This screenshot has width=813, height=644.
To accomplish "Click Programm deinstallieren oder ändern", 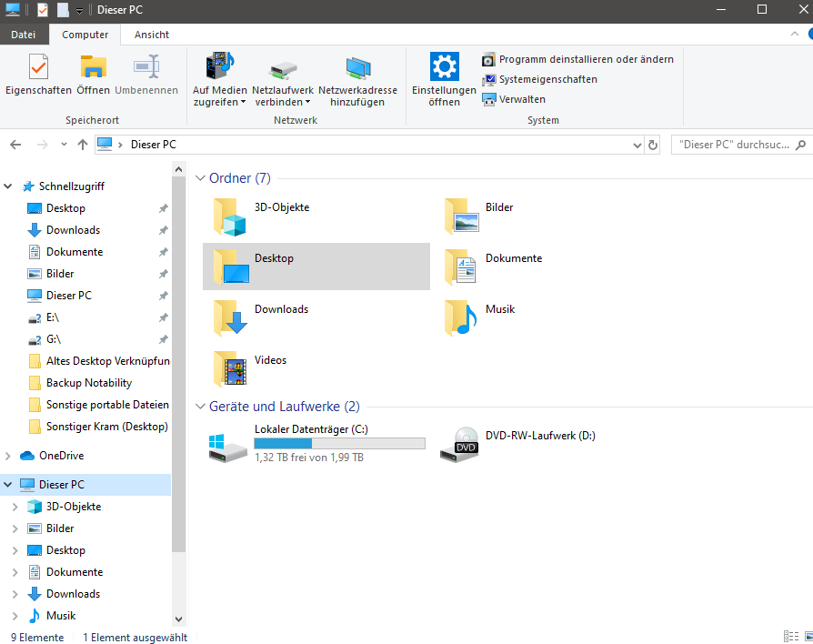I will coord(577,60).
